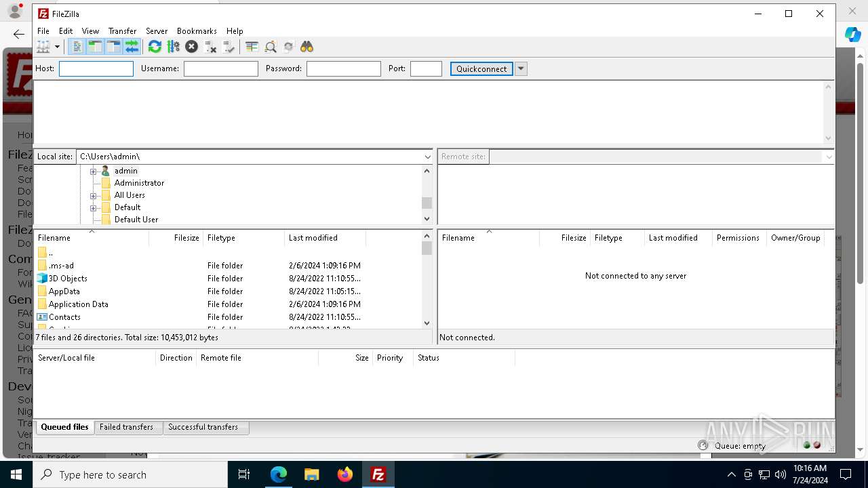
Task: Select the parent directory '..' entry
Action: pos(227,253)
